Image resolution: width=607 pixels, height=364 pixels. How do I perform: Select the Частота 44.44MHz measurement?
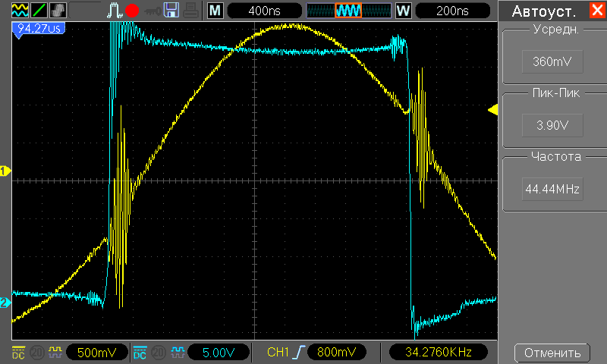pyautogui.click(x=552, y=188)
